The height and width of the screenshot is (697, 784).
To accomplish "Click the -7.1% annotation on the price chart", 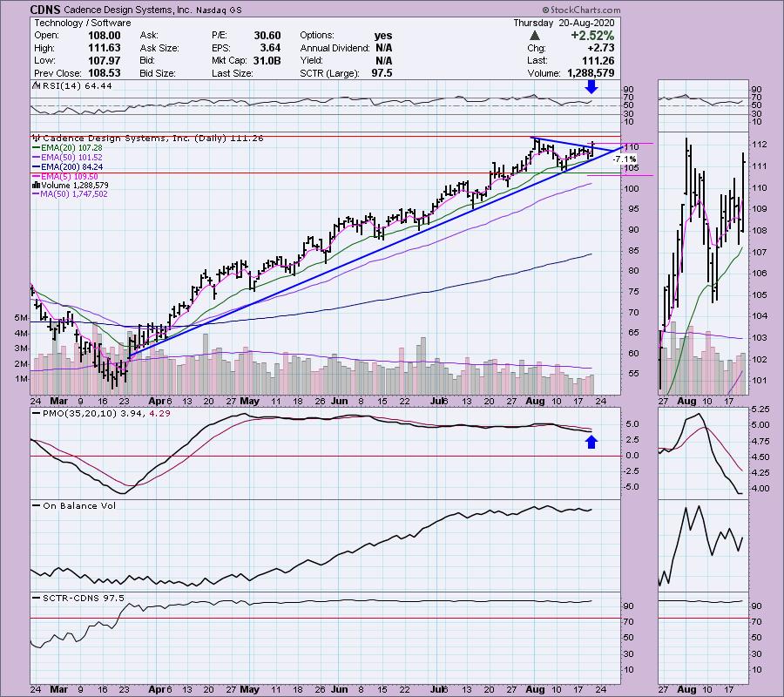I will [x=625, y=159].
